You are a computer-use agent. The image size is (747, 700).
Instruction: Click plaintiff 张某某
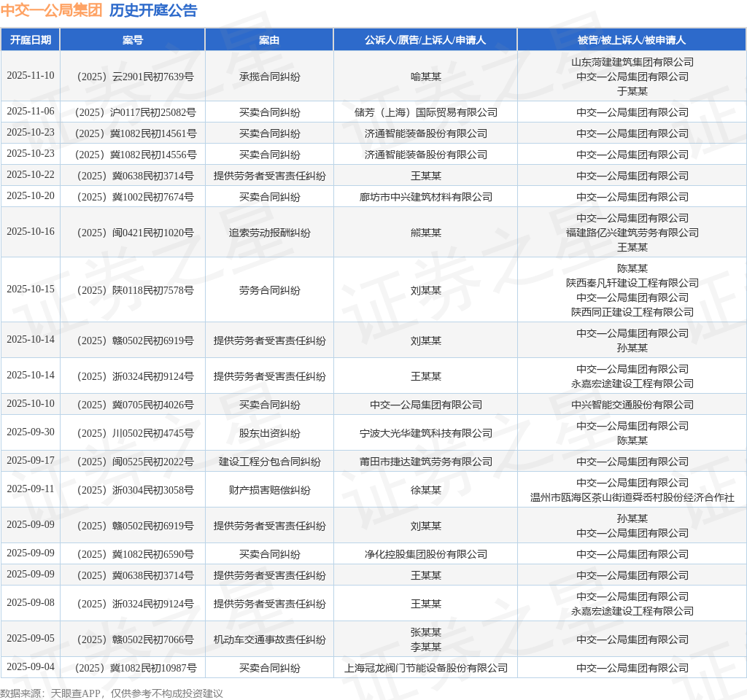tap(426, 632)
